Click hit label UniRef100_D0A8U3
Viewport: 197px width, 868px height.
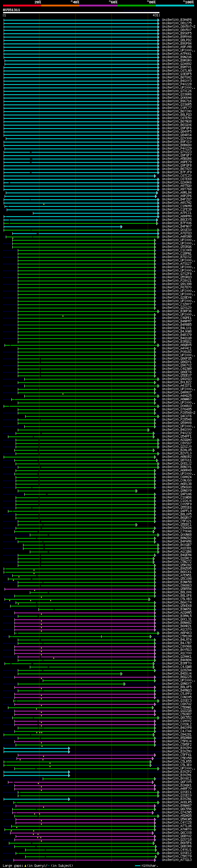[177, 406]
